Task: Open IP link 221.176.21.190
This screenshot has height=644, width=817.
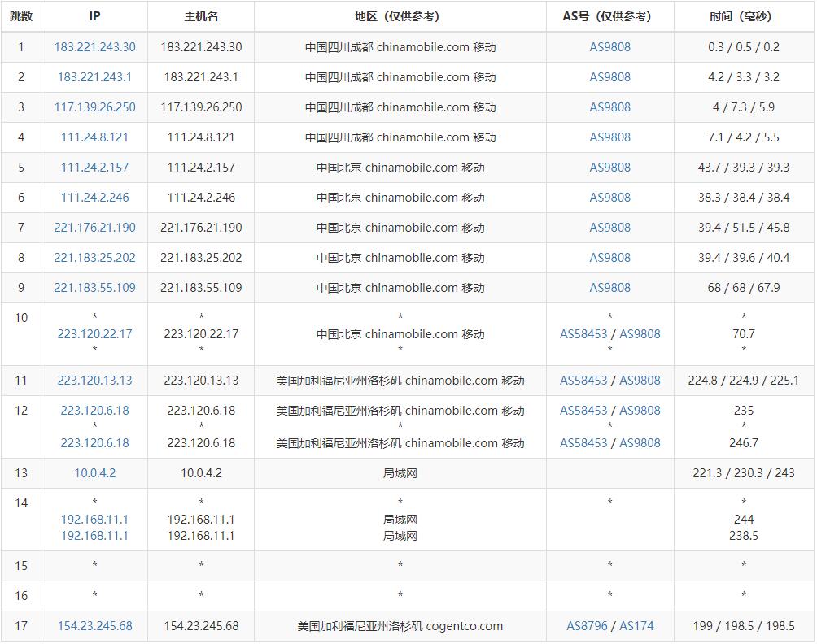Action: click(95, 228)
